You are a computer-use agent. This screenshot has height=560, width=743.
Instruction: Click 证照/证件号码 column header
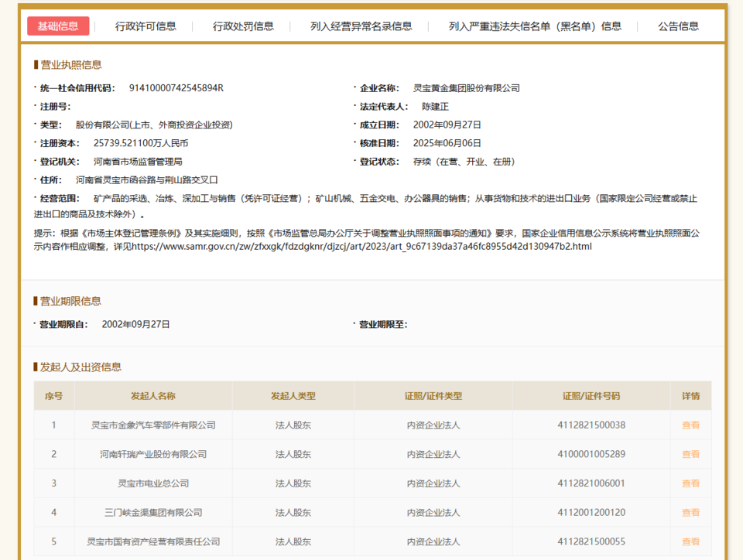[591, 396]
